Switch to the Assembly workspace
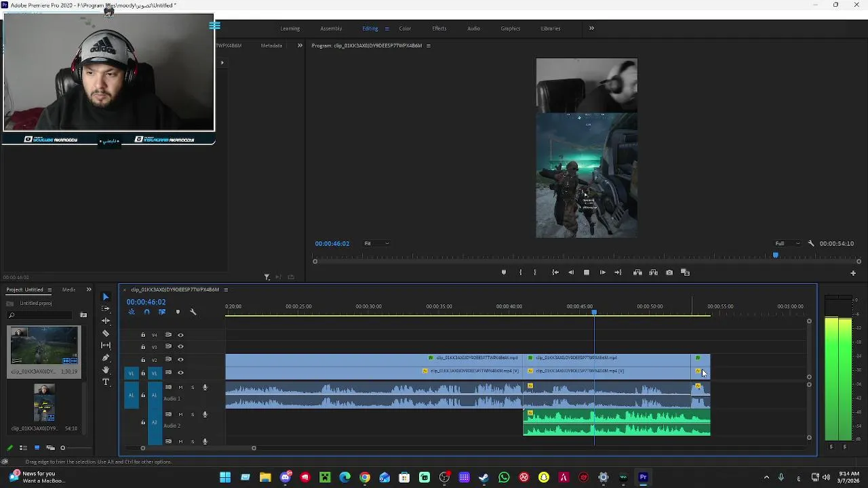The width and height of the screenshot is (868, 488). pyautogui.click(x=331, y=28)
